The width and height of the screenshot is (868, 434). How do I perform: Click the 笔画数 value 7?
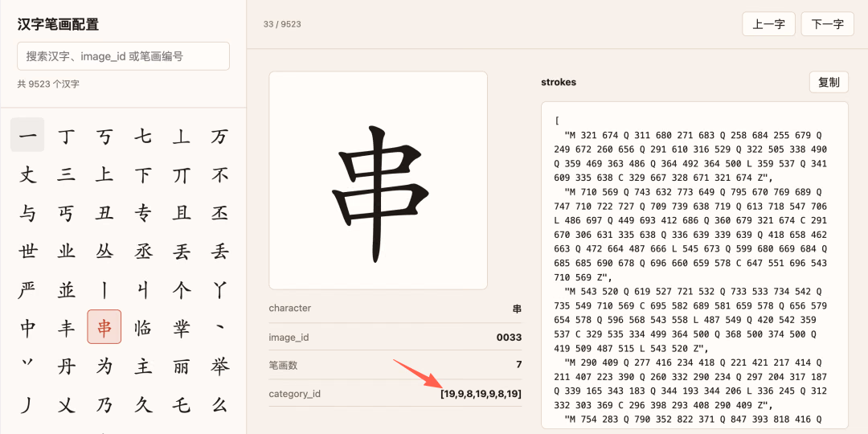(x=518, y=365)
